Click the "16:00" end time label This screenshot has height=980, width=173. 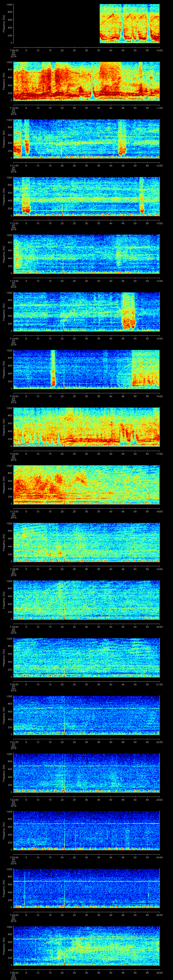pyautogui.click(x=160, y=396)
